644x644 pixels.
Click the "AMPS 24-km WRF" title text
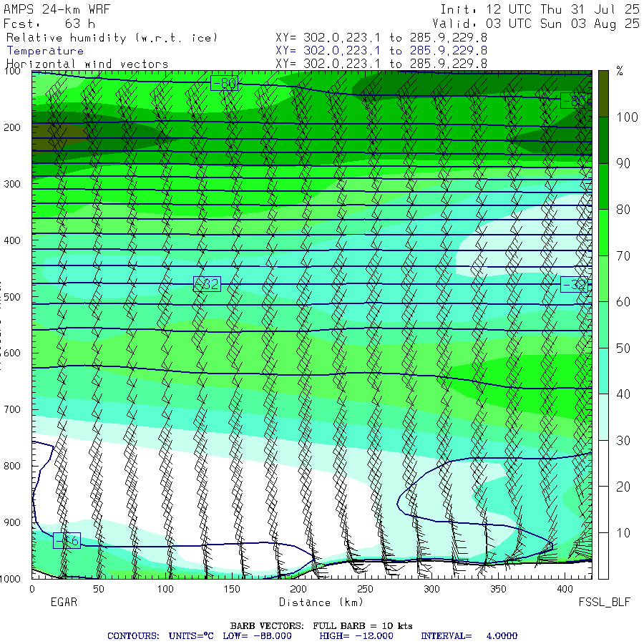pyautogui.click(x=57, y=9)
